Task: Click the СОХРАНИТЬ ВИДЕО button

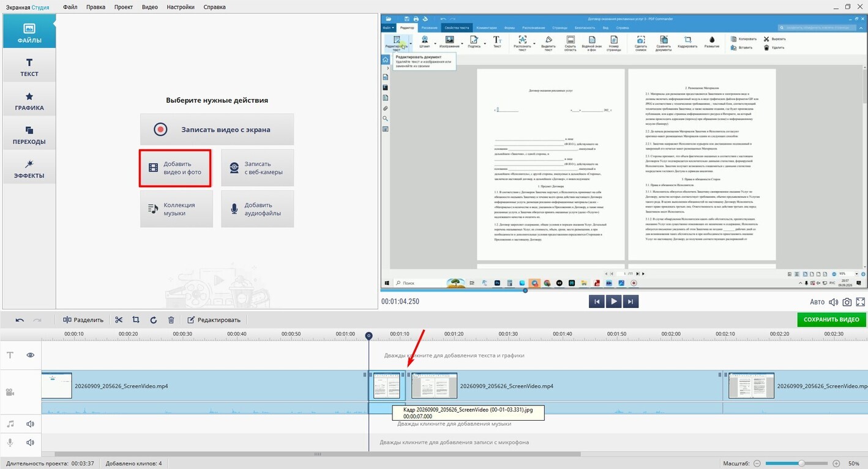Action: click(831, 320)
